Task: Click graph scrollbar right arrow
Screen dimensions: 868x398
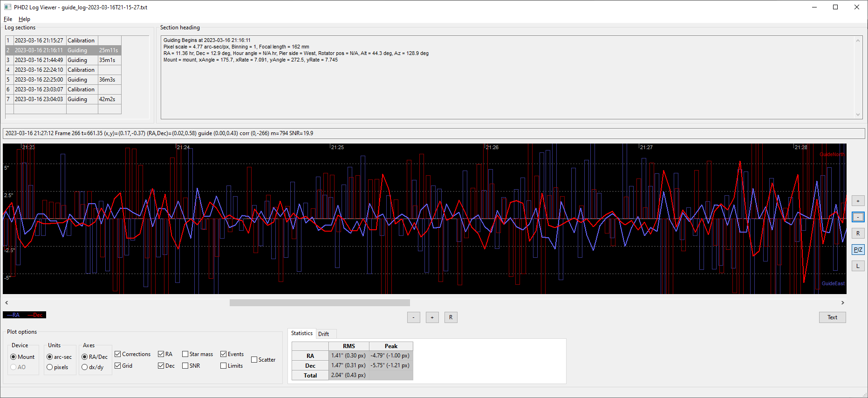Action: pos(842,303)
